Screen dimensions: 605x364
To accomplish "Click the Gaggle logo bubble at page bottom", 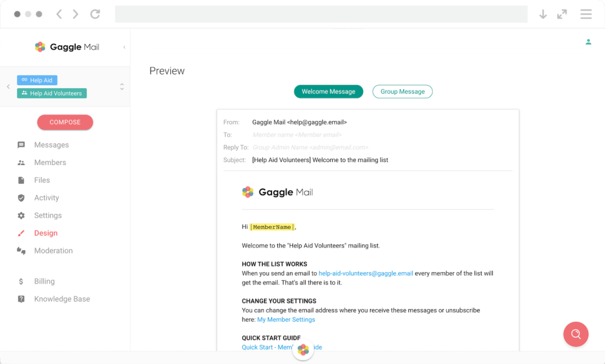I will tap(303, 350).
